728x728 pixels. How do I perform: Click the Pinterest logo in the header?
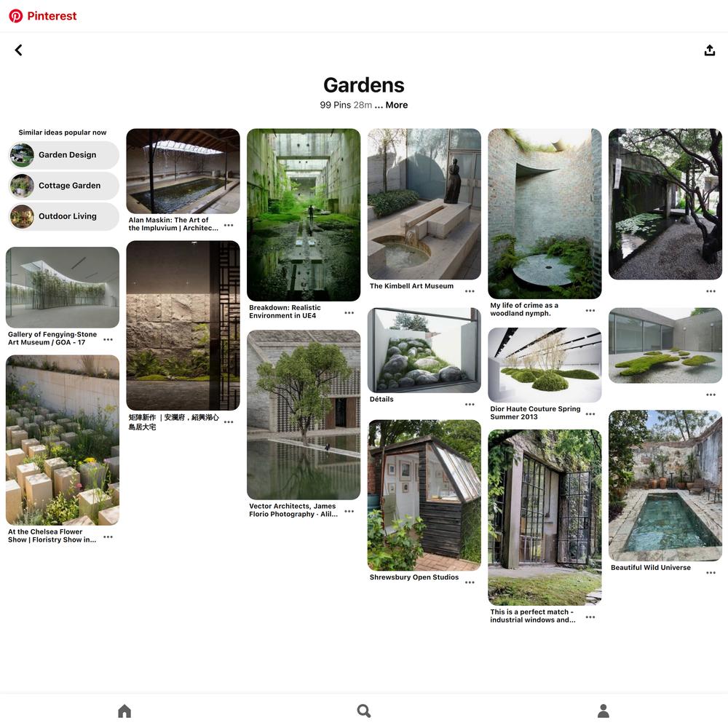click(x=43, y=16)
